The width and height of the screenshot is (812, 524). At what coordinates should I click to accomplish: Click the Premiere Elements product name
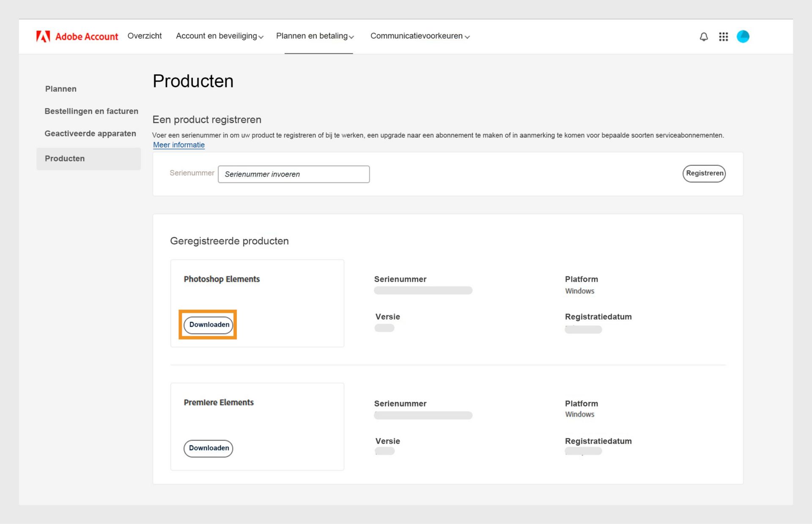tap(219, 403)
